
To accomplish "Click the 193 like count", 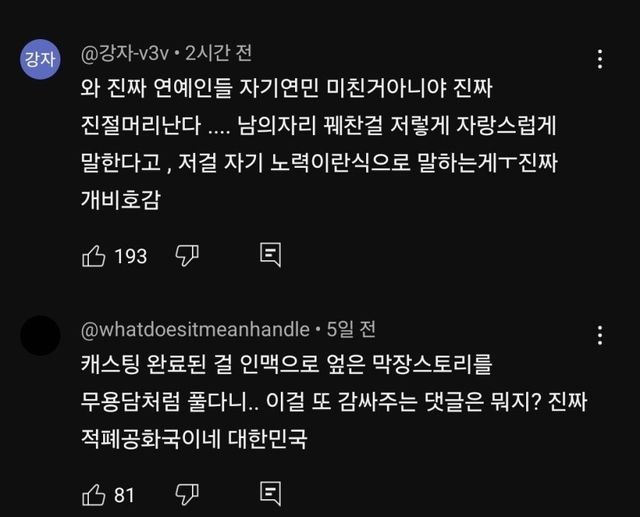I will (x=130, y=256).
